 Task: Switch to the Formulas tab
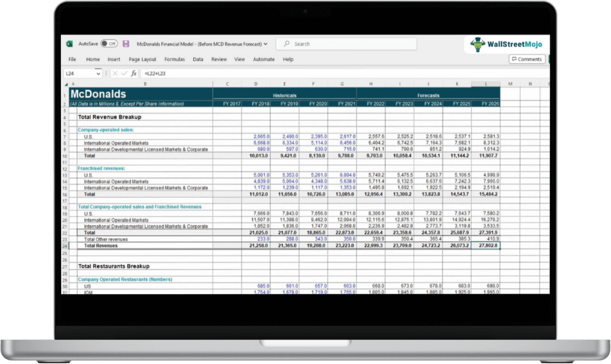[174, 59]
